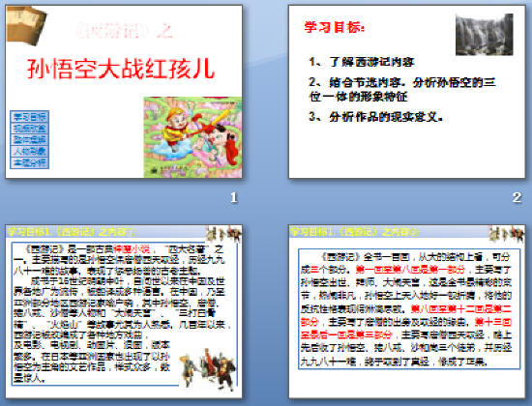Click the 人物形象 button on the title slide
The image size is (532, 406).
(x=30, y=151)
